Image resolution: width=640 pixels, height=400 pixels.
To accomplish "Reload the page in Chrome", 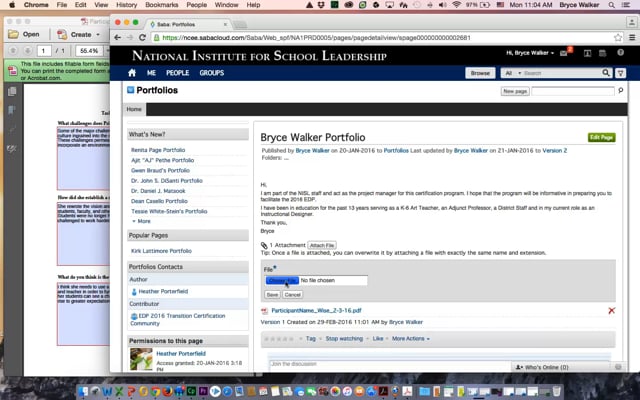I will (142, 38).
